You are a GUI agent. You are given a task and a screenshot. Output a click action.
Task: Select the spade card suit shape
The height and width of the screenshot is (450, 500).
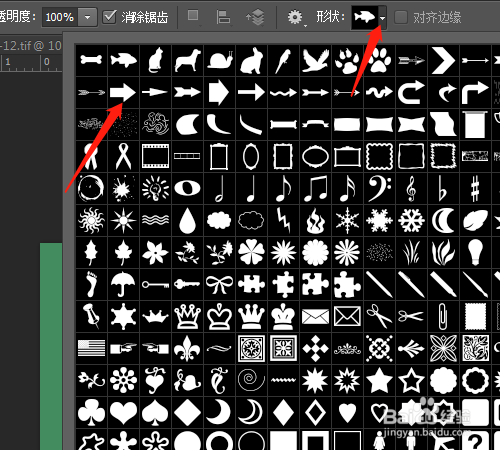[155, 412]
